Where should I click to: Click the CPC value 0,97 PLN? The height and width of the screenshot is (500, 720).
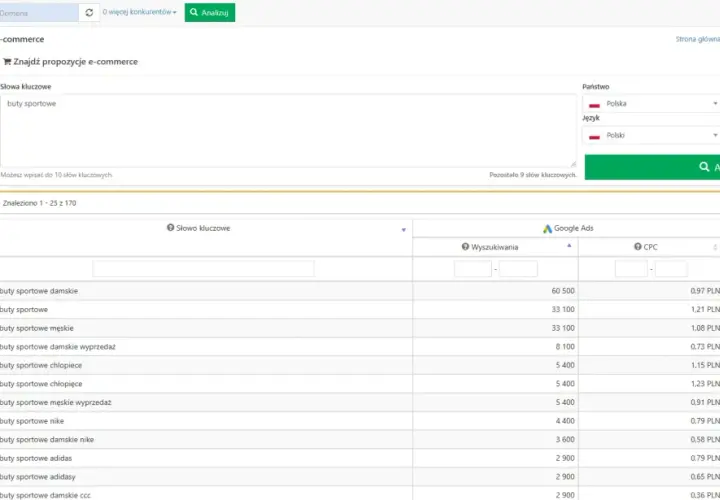[x=705, y=291]
